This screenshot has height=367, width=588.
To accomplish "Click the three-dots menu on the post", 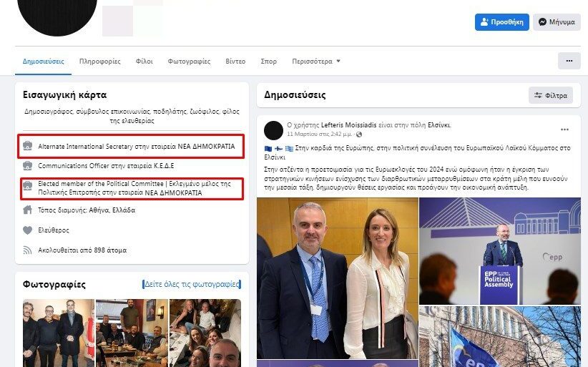I will tap(564, 129).
